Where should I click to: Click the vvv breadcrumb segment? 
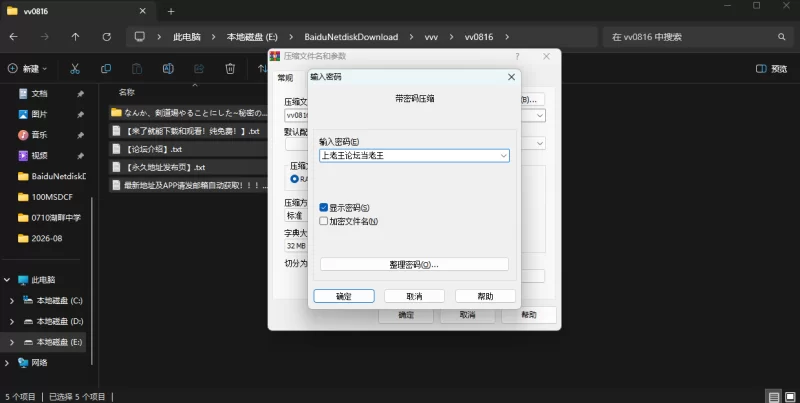coord(431,37)
